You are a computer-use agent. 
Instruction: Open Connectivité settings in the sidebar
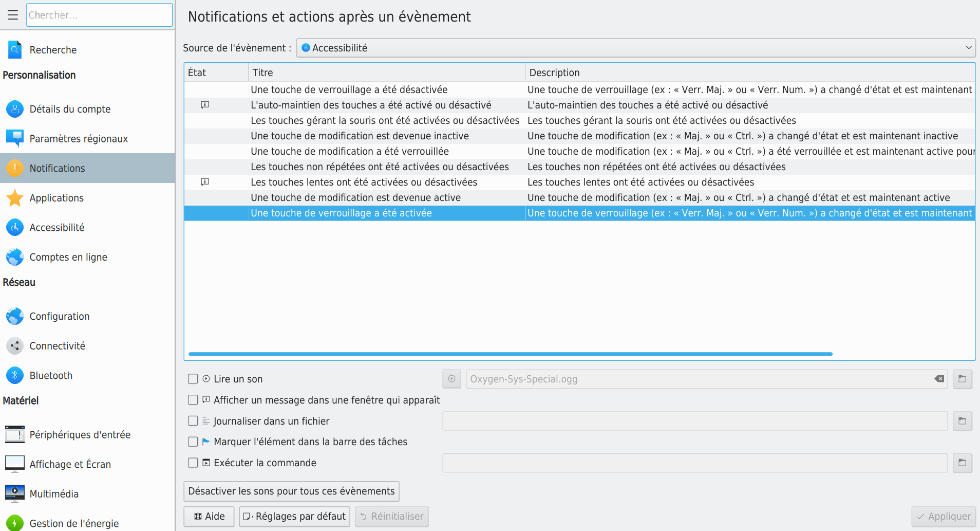(87, 346)
